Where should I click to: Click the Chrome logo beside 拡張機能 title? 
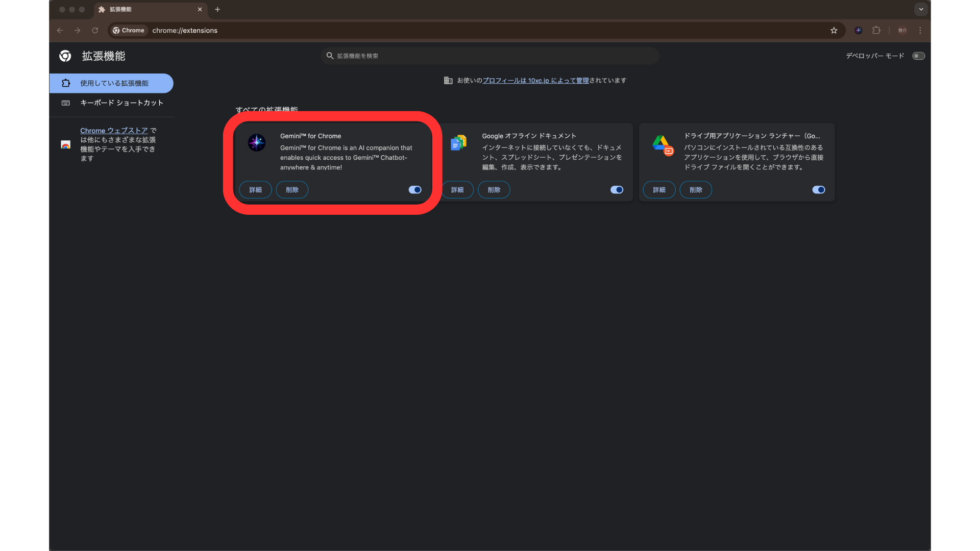tap(65, 56)
